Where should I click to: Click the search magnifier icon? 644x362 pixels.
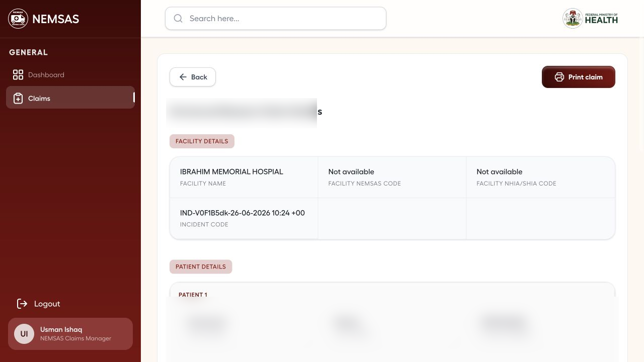click(x=178, y=19)
